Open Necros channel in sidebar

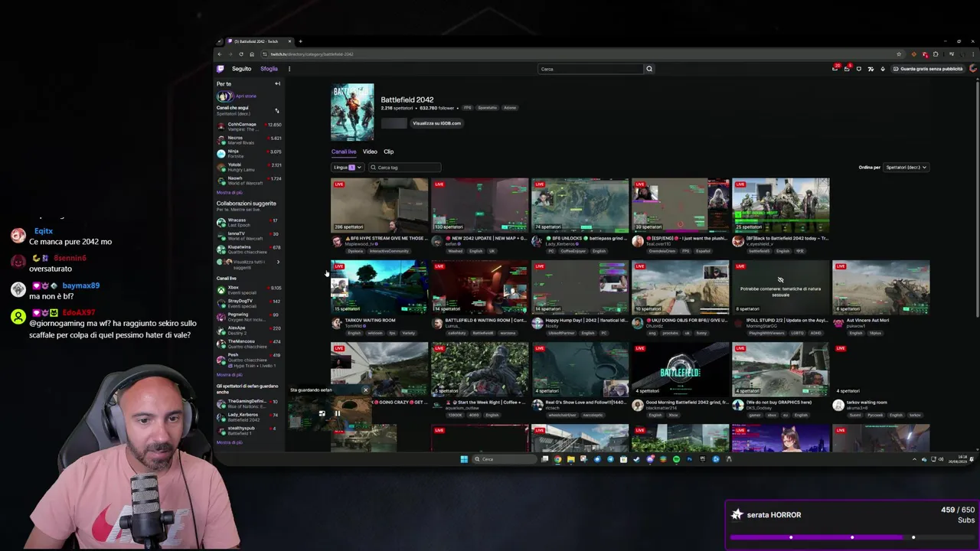(249, 140)
